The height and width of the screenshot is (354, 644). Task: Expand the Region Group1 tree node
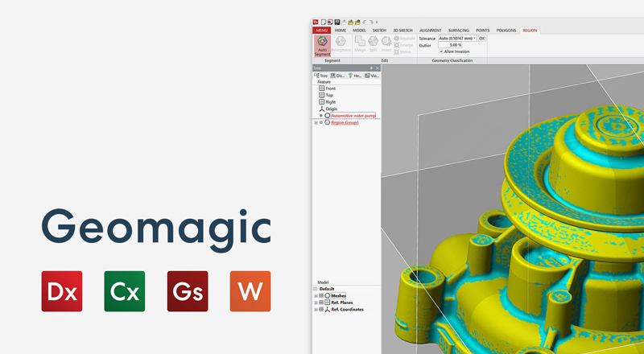[x=316, y=122]
